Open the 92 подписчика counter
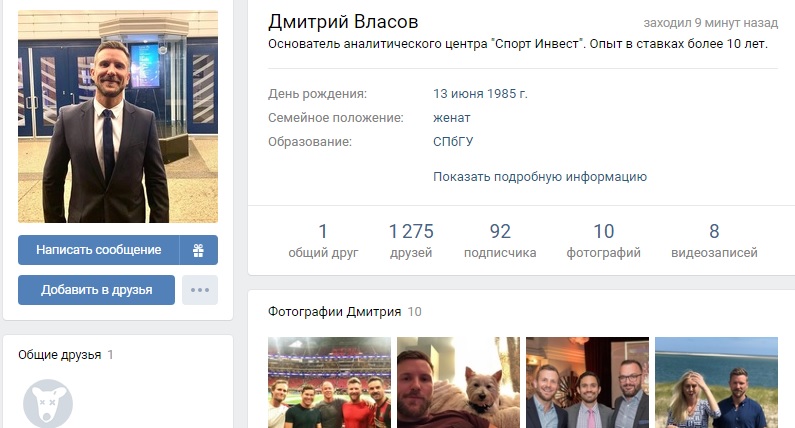This screenshot has height=428, width=795. point(500,241)
